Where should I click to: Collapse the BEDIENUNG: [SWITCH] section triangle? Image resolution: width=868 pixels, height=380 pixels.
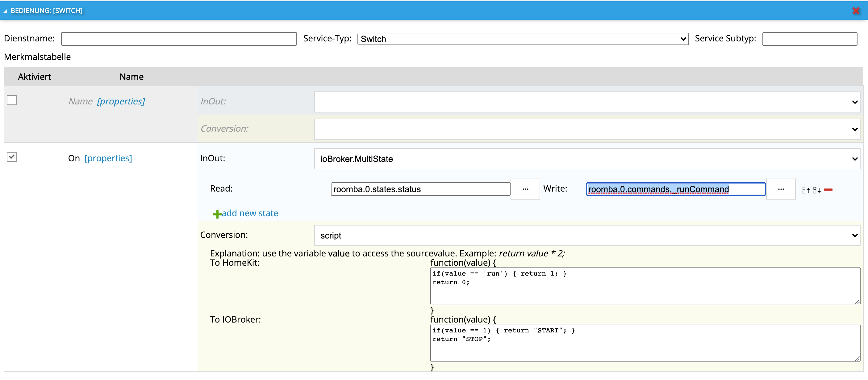point(5,11)
